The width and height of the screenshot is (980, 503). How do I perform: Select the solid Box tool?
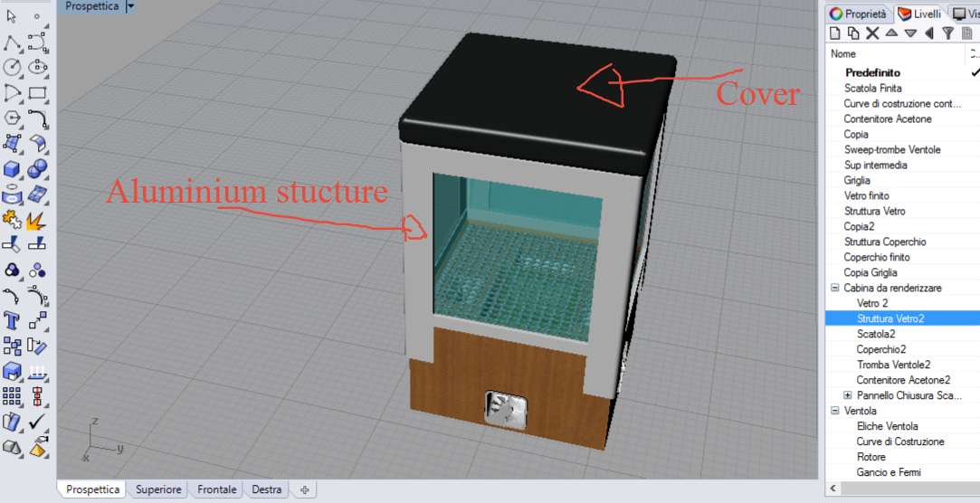[12, 168]
